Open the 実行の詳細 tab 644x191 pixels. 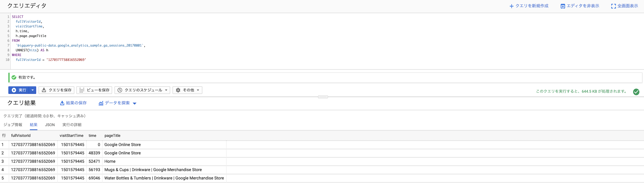(x=72, y=125)
